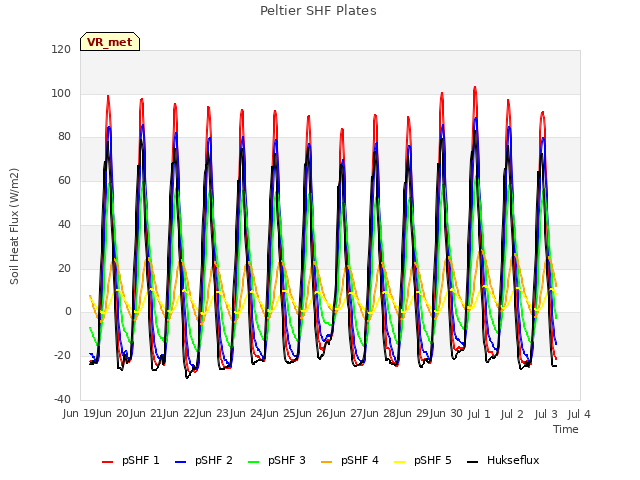Click the 120 y-axis tick label
The image size is (640, 480).
[61, 49]
